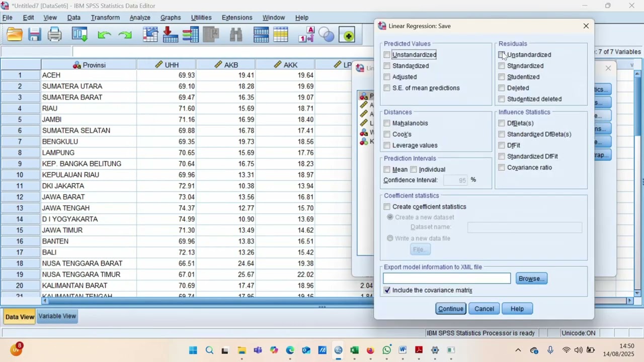Enable Leverage values checkbox

pyautogui.click(x=387, y=145)
